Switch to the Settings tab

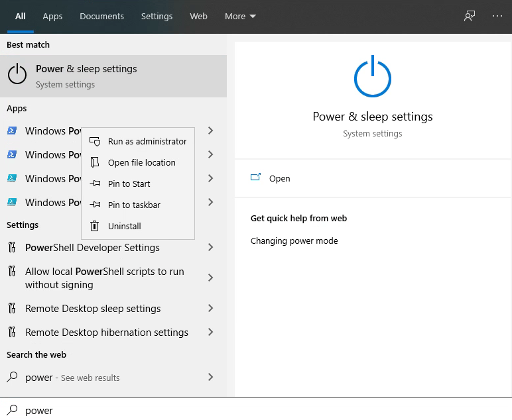pyautogui.click(x=157, y=17)
